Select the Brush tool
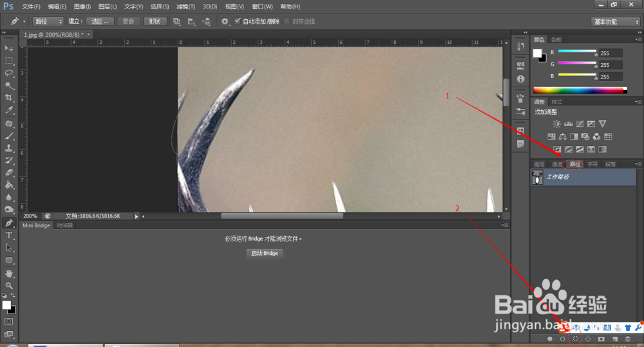This screenshot has height=347, width=644. (8, 136)
